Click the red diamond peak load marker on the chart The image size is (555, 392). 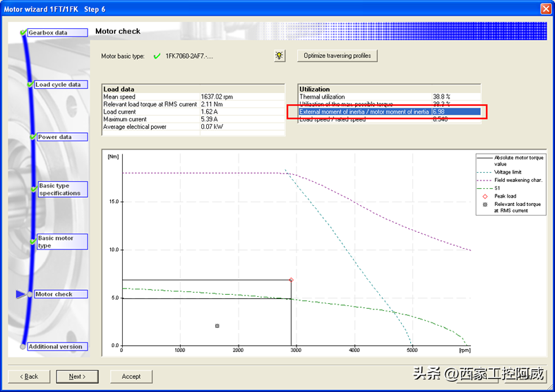point(291,280)
